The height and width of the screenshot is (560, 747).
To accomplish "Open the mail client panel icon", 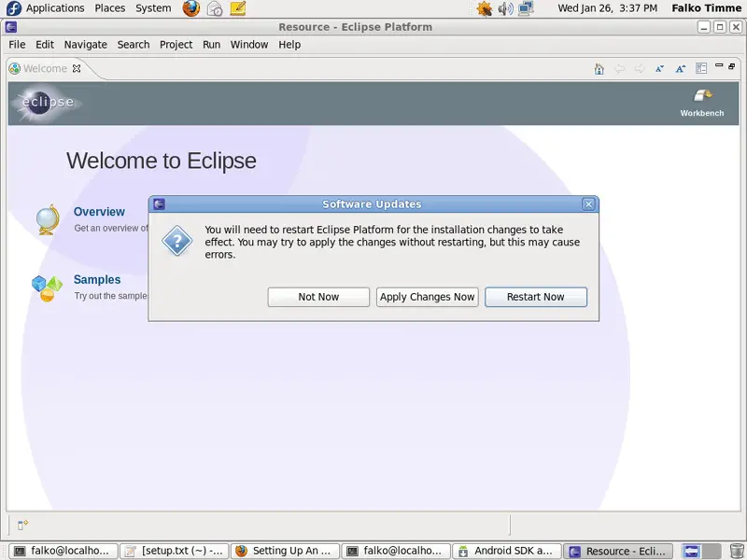I will pyautogui.click(x=215, y=8).
